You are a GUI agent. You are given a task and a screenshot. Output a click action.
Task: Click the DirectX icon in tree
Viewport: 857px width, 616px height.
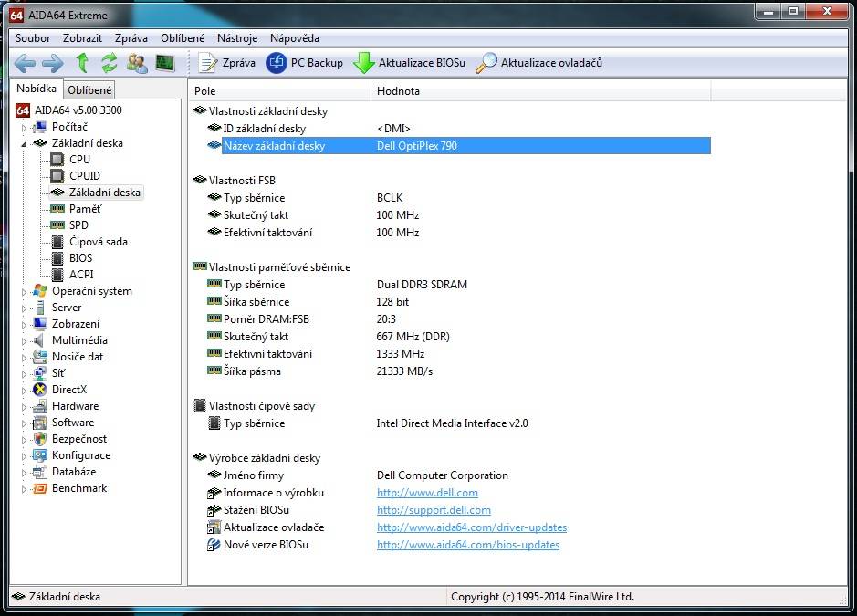[40, 389]
